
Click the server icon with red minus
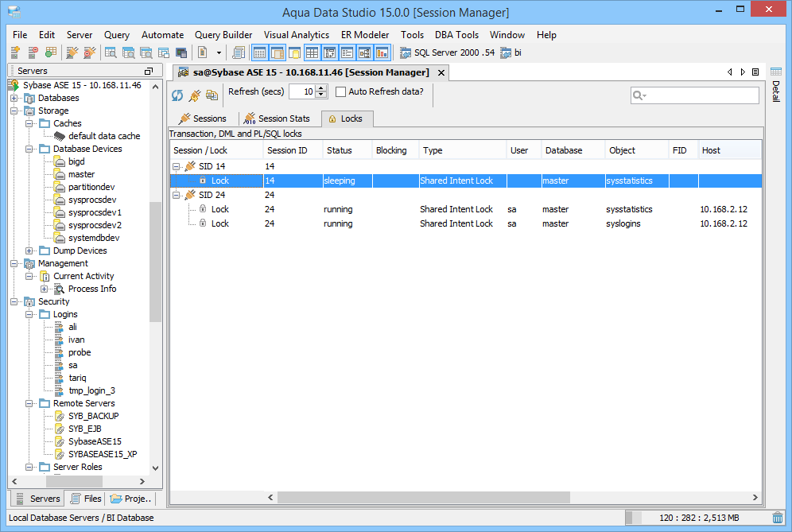click(33, 52)
